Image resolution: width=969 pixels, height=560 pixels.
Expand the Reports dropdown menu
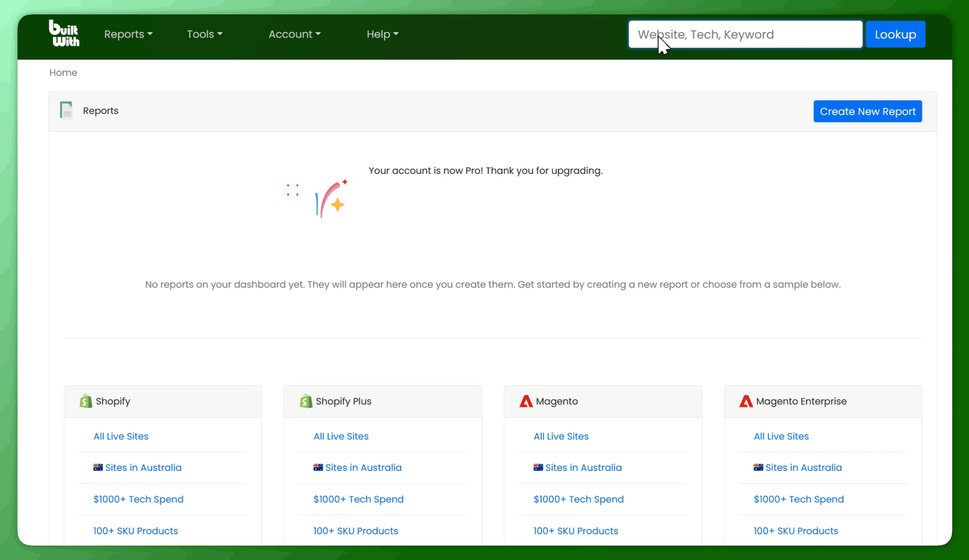[128, 34]
